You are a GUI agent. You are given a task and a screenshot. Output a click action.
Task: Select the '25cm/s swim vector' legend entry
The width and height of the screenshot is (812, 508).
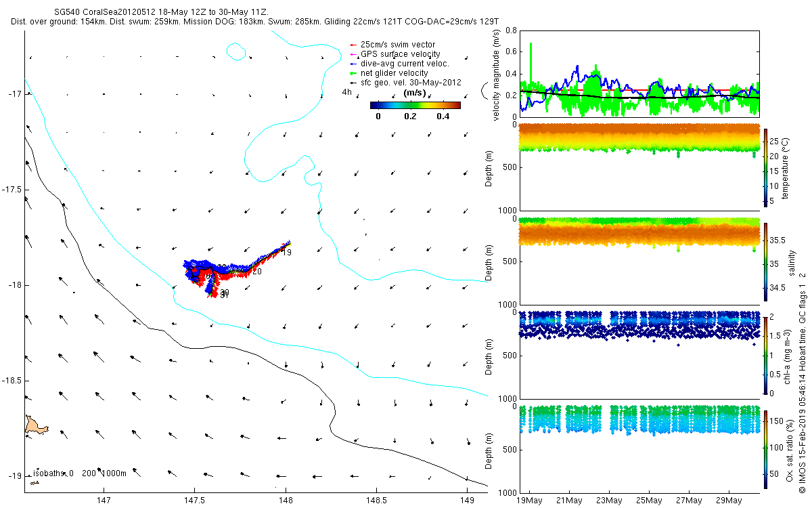(398, 44)
